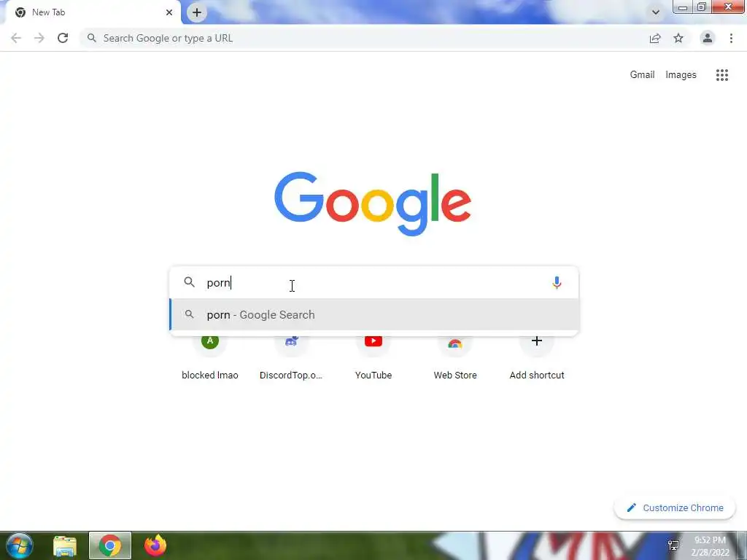
Task: Click the Add shortcut button
Action: coord(537,357)
